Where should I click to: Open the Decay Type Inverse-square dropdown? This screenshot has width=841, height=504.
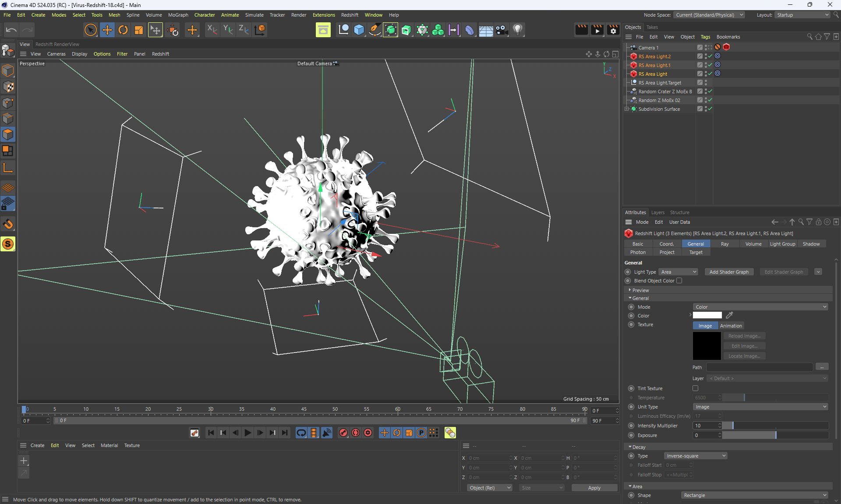pyautogui.click(x=696, y=456)
